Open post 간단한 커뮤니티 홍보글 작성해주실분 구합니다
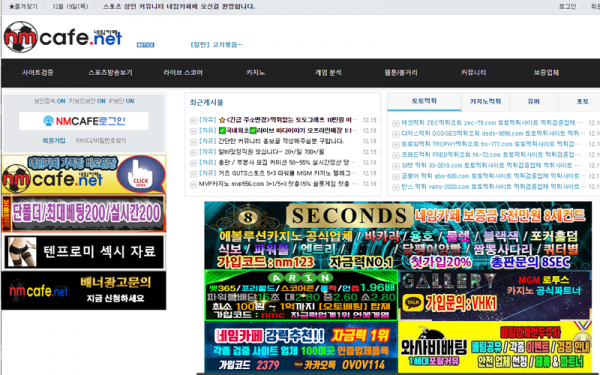This screenshot has width=600, height=375. pos(281,141)
